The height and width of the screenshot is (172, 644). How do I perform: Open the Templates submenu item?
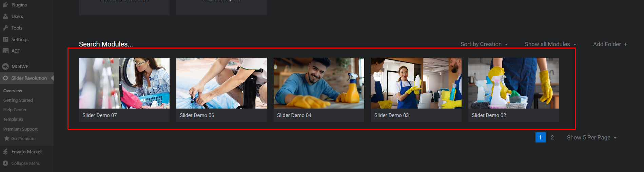click(x=13, y=119)
